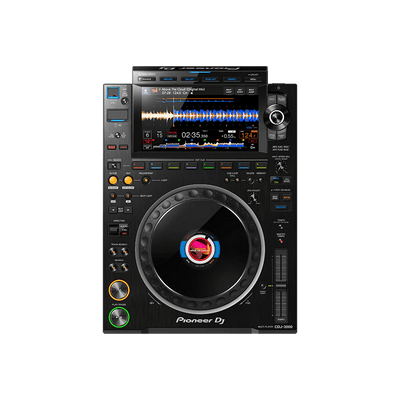Open the BROWSE view
Screen dimensions: 400x400
pyautogui.click(x=168, y=79)
